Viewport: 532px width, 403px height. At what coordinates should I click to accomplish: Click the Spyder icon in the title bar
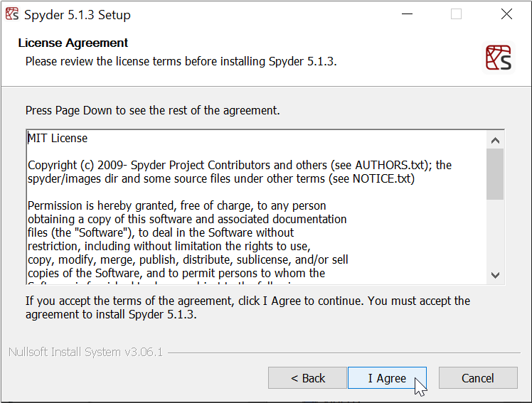click(x=12, y=14)
